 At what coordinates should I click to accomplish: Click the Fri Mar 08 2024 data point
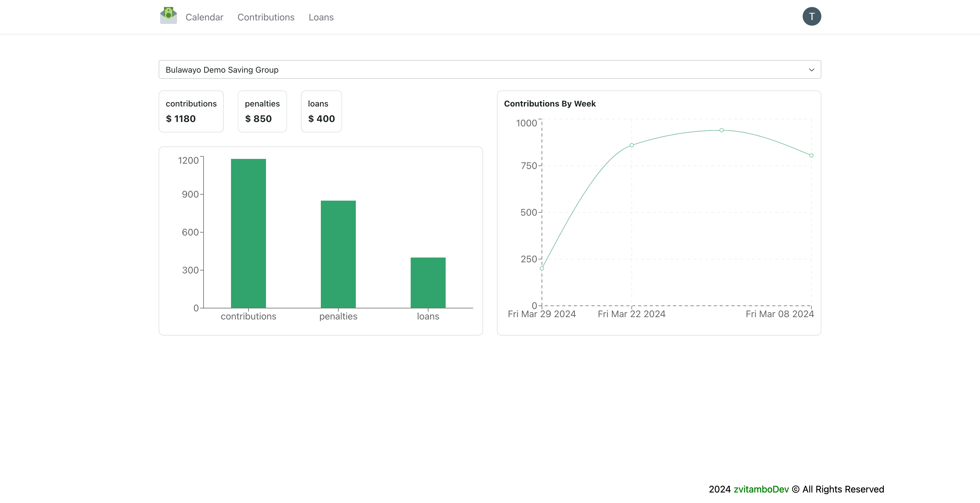(x=811, y=155)
